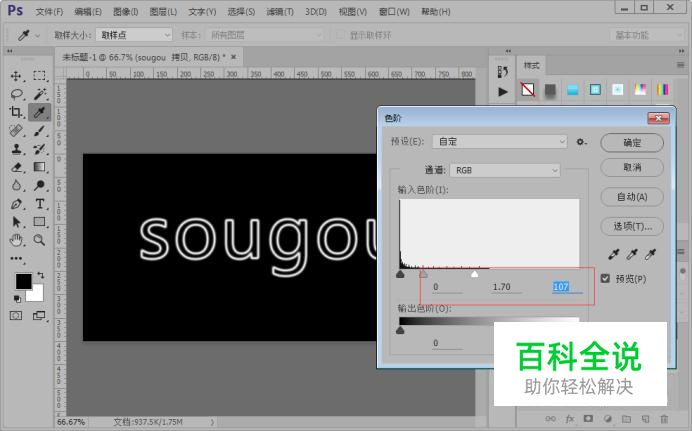Image resolution: width=692 pixels, height=431 pixels.
Task: Select the Move tool
Action: 16,76
